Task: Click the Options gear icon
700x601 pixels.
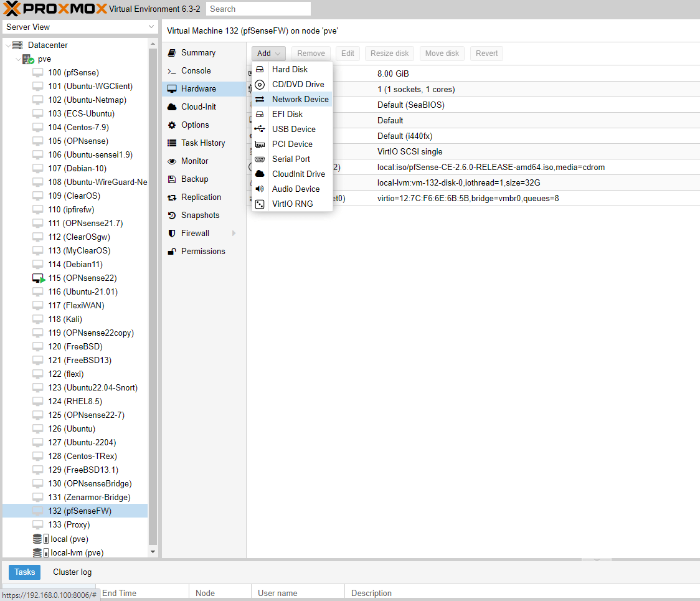Action: click(172, 125)
